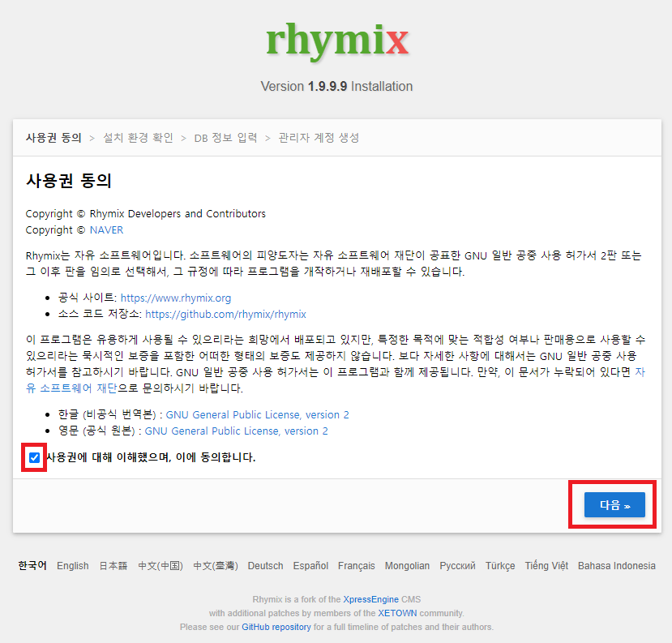
Task: Open the 관리자 계정 생성 step
Action: (x=319, y=137)
